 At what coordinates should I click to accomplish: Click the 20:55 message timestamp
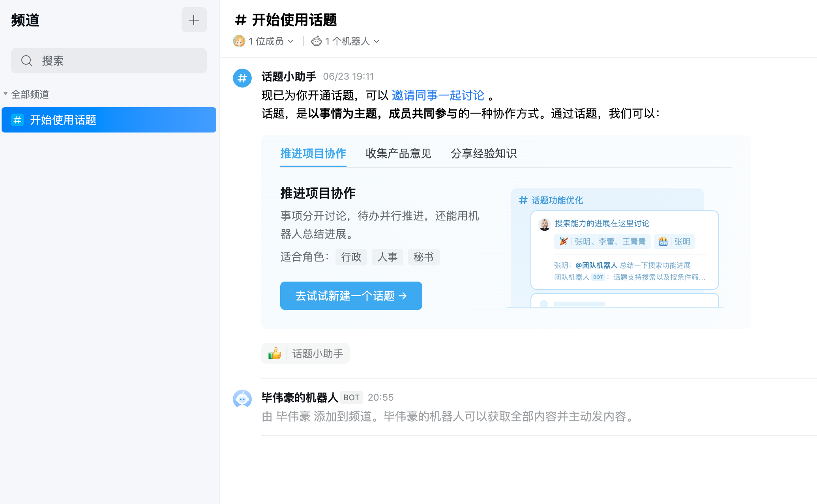click(381, 398)
